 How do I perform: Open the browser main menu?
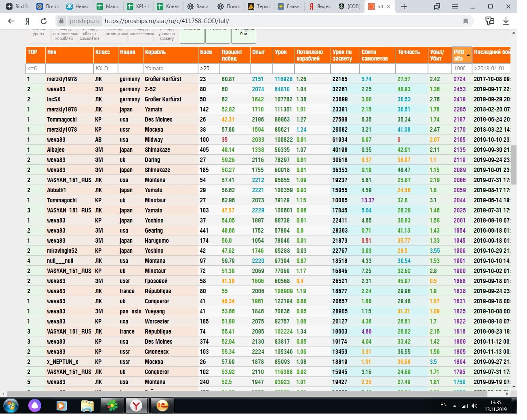tap(455, 6)
